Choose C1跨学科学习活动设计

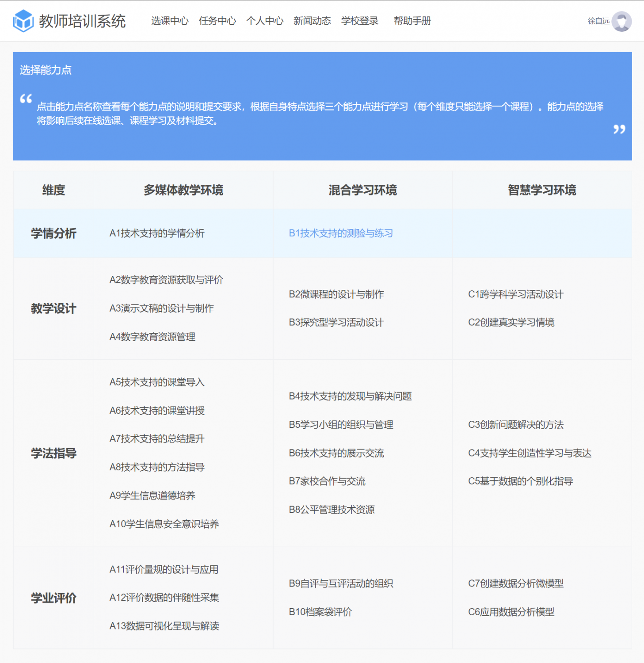pos(516,294)
